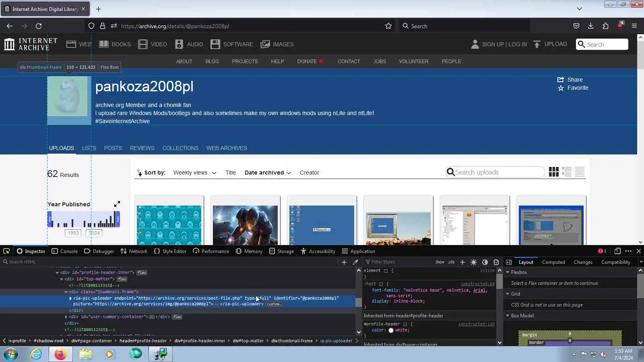This screenshot has width=644, height=362.
Task: Open the list all tabs dropdown
Action: pos(580,9)
